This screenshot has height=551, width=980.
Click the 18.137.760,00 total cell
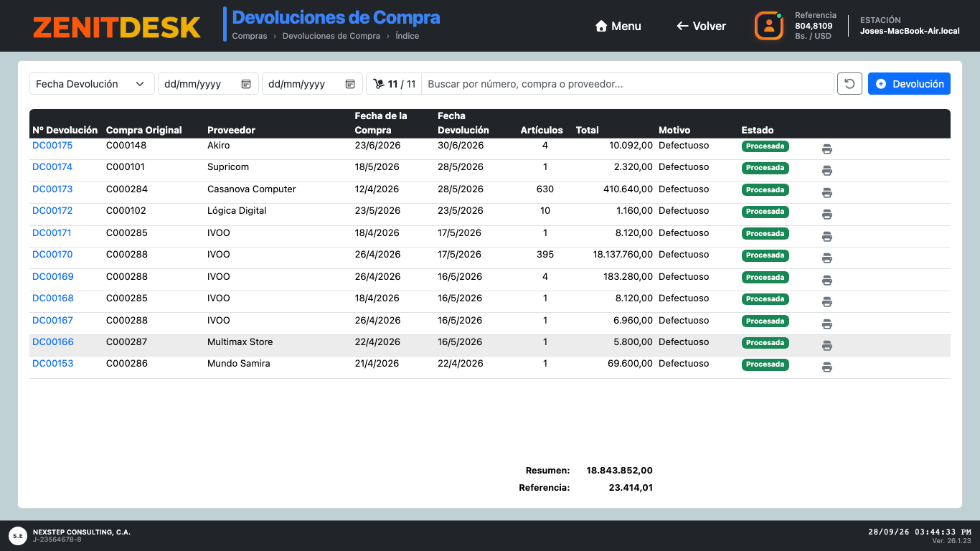pyautogui.click(x=623, y=255)
